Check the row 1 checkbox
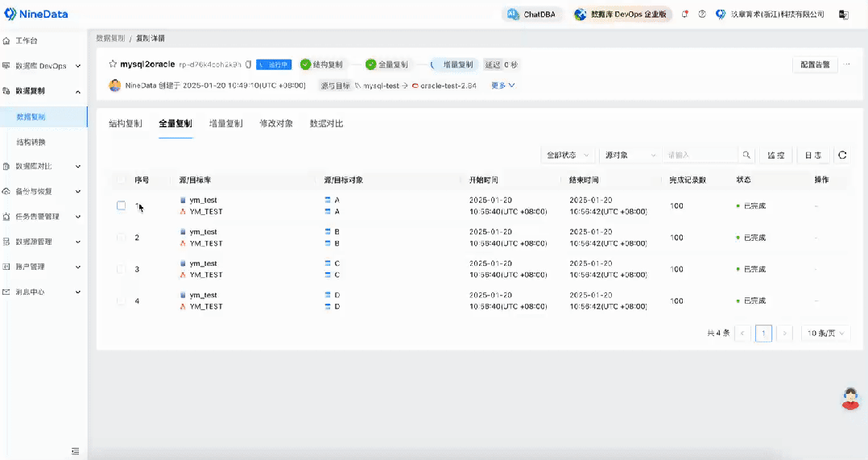 122,205
